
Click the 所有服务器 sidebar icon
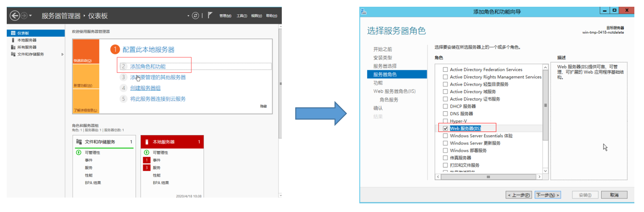[x=13, y=47]
